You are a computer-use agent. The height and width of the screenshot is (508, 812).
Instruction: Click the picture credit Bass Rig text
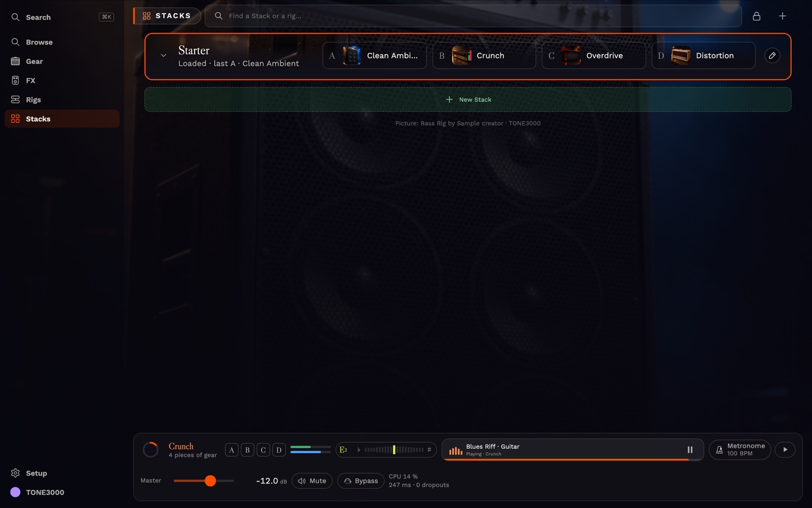coord(468,123)
